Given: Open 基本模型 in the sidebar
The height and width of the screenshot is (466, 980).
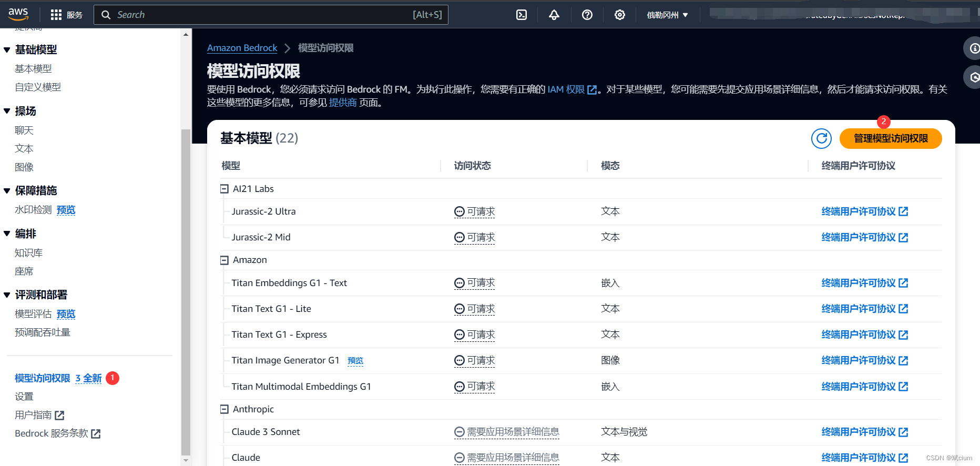Looking at the screenshot, I should coord(33,69).
